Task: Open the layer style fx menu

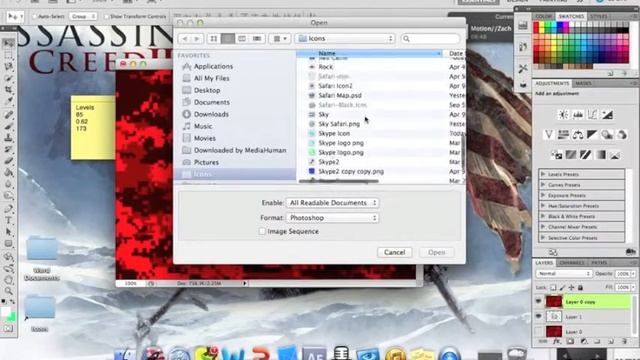Action: [x=556, y=342]
